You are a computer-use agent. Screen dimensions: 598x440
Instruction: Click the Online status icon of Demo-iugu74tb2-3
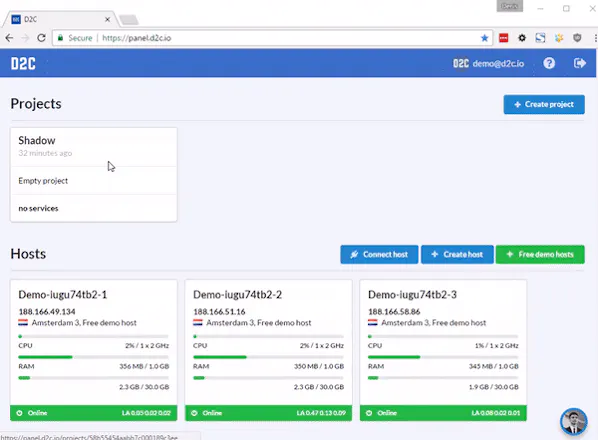[369, 413]
